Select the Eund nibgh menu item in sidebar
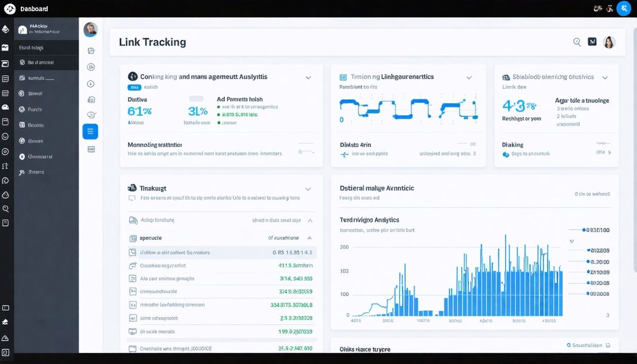 tap(31, 48)
